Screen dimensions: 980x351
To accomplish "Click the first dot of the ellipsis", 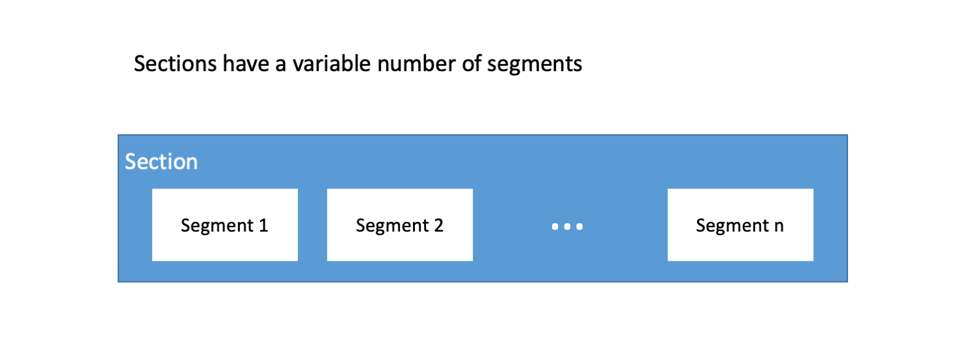I will 555,227.
